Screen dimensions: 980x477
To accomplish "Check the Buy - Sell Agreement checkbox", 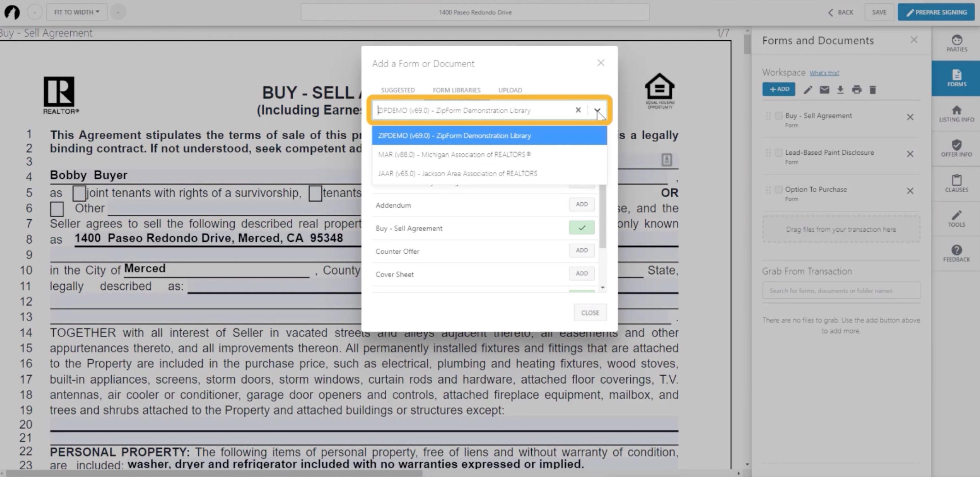I will pos(779,116).
